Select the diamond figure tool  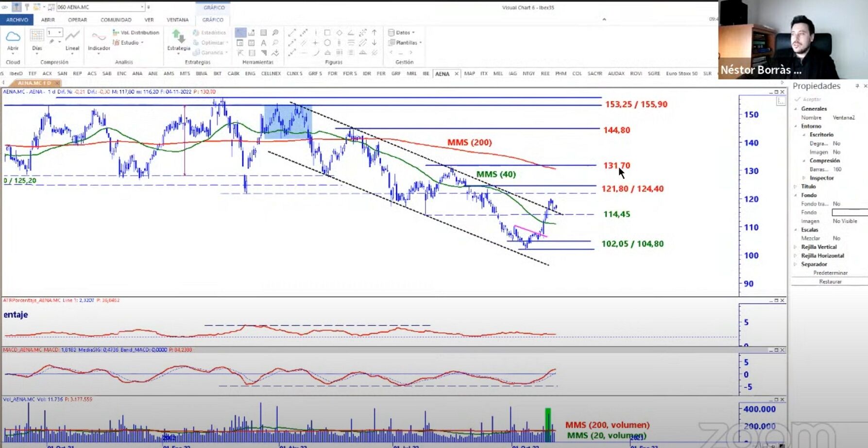click(339, 33)
